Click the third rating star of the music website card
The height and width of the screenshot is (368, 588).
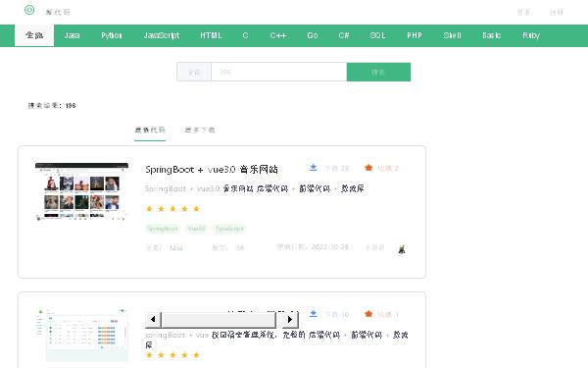click(172, 209)
